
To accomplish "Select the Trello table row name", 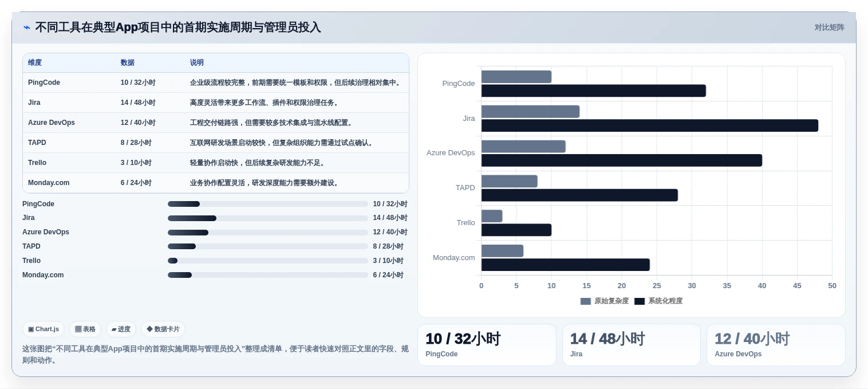I will [37, 163].
